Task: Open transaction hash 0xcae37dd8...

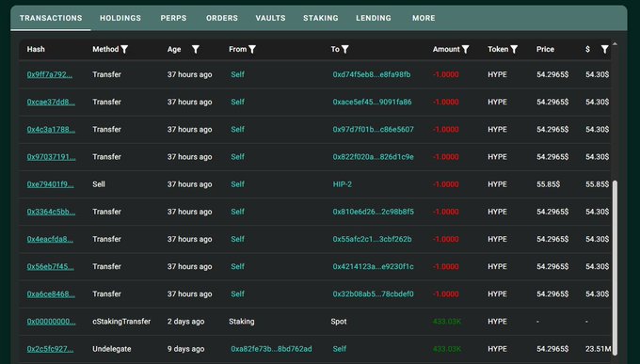Action: 51,102
